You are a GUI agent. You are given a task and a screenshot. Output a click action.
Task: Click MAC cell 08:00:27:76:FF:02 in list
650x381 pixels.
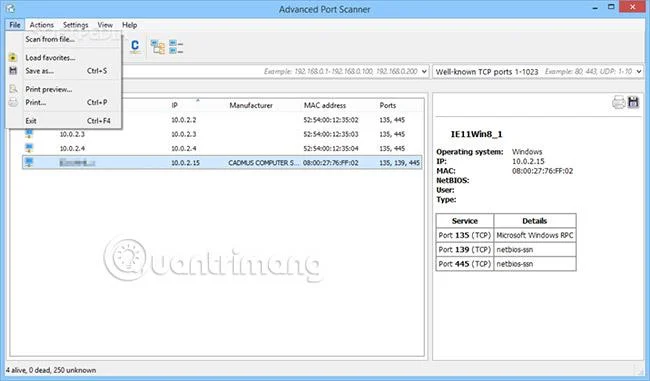(x=331, y=163)
